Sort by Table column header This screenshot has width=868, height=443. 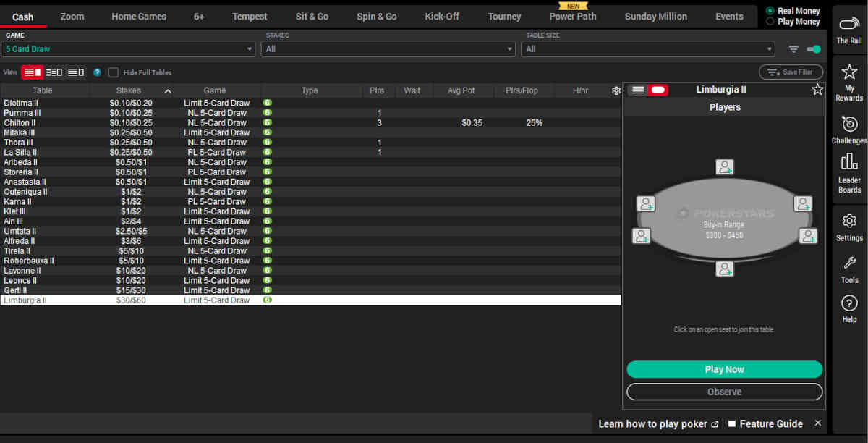coord(43,90)
